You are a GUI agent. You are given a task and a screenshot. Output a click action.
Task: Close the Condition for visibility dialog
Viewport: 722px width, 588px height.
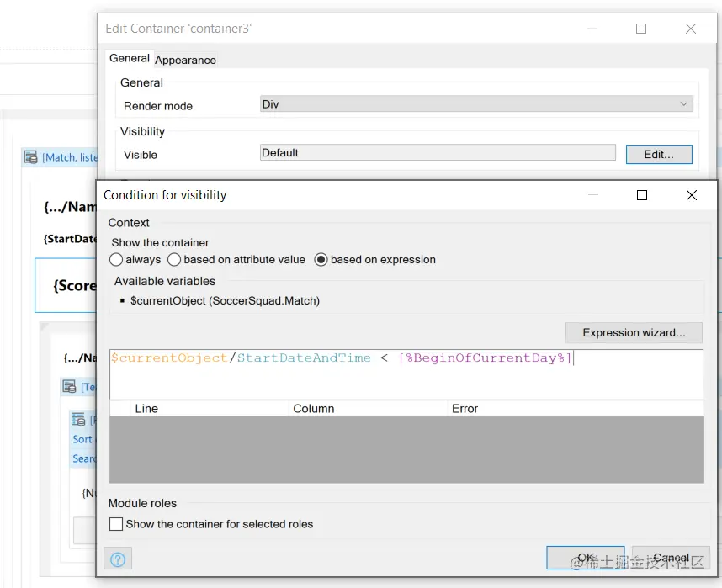point(691,195)
